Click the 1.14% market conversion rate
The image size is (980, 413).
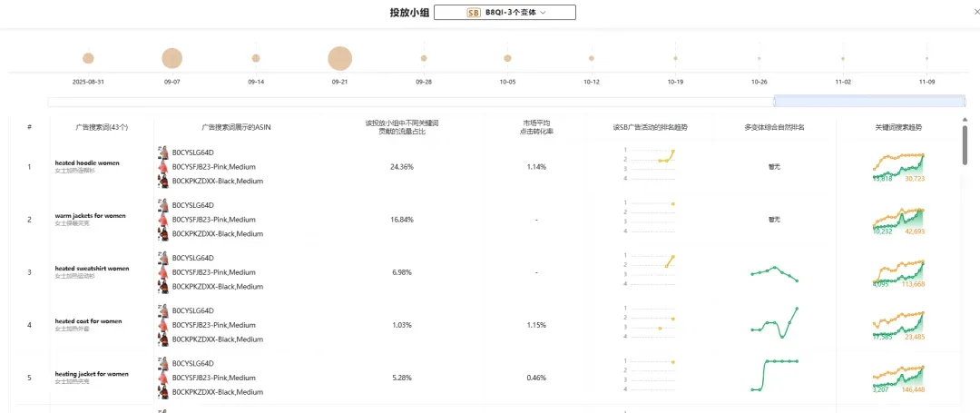(536, 167)
